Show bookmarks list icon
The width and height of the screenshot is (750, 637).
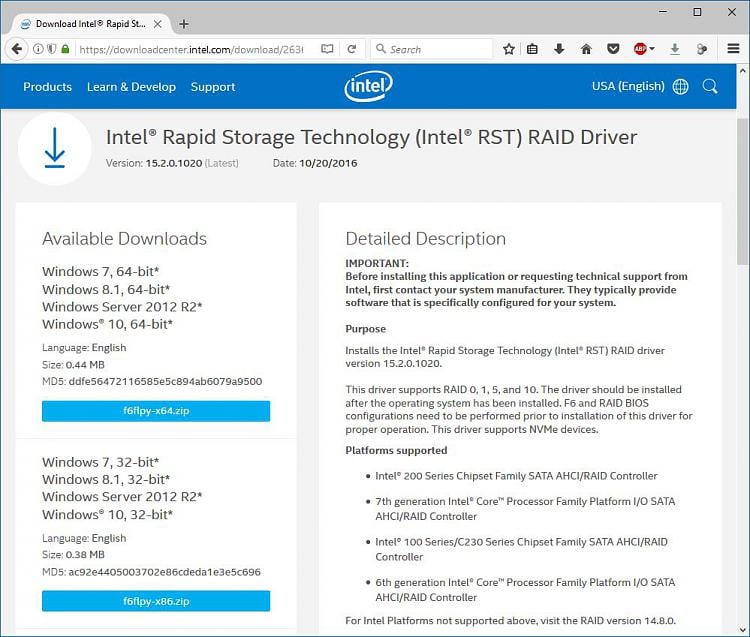click(x=532, y=49)
